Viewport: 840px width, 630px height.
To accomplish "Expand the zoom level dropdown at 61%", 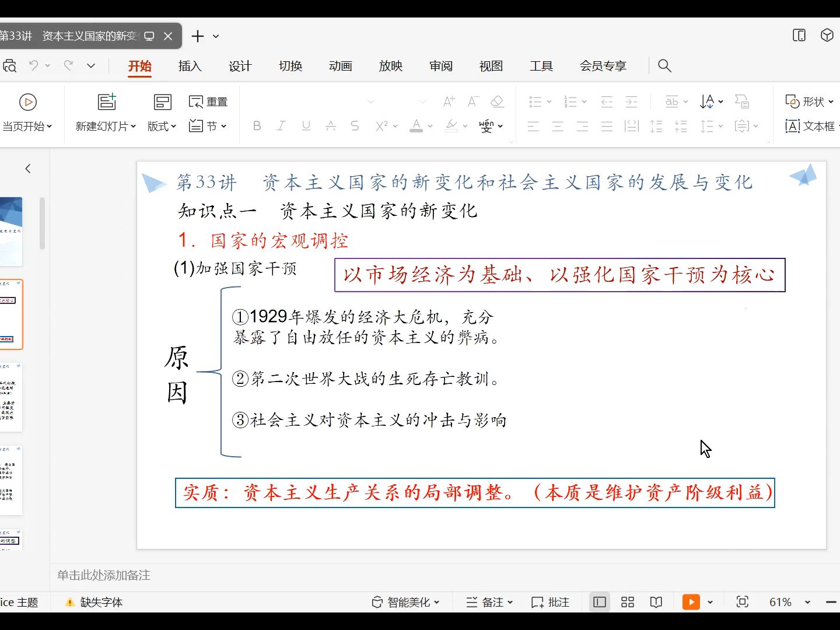I will coord(807,601).
